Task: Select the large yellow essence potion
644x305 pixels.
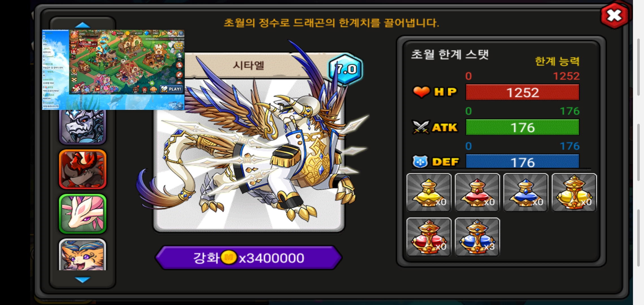Action: tap(574, 192)
